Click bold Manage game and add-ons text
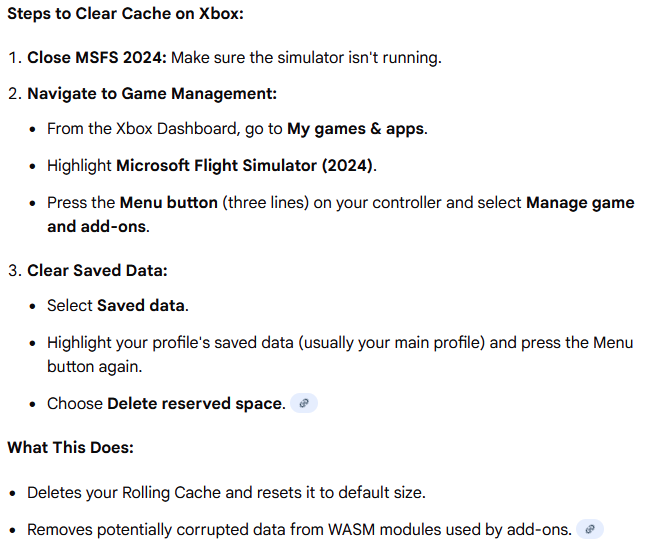The width and height of the screenshot is (646, 540). 580,202
